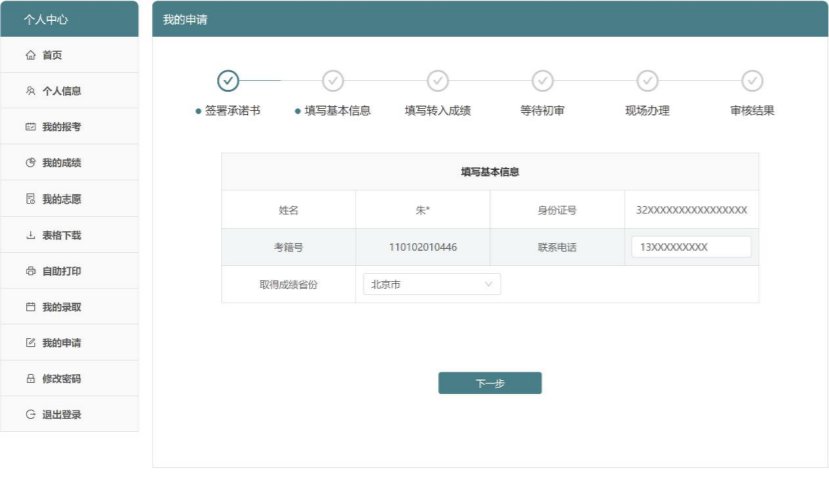Click the document icon beside 我的志愿

coord(30,199)
